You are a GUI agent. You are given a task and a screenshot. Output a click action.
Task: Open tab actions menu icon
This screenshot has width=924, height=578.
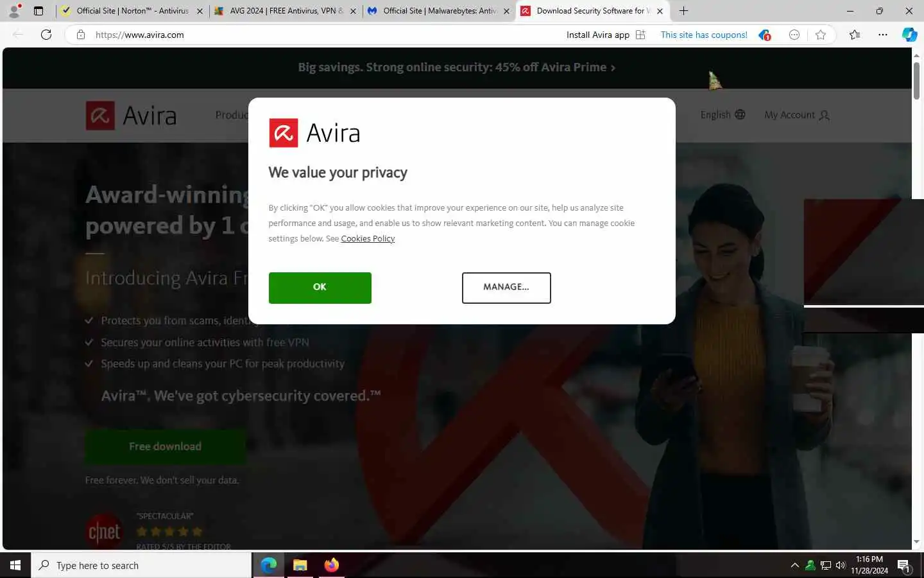(38, 11)
